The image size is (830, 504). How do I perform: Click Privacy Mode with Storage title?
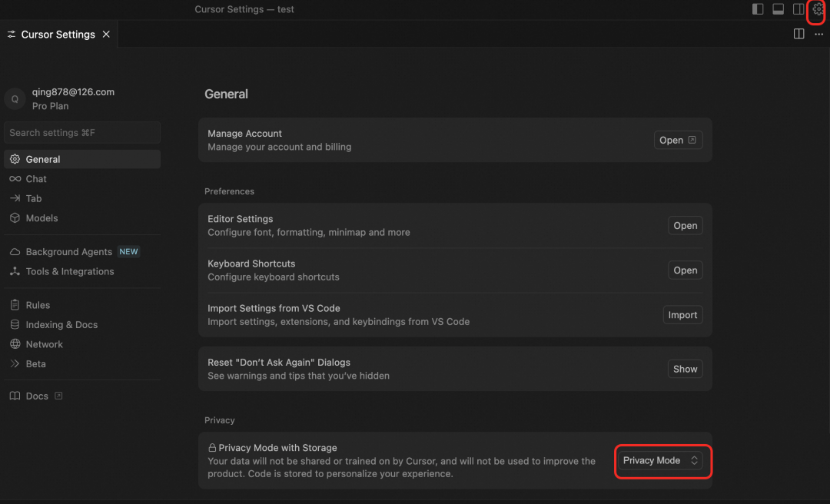point(278,448)
